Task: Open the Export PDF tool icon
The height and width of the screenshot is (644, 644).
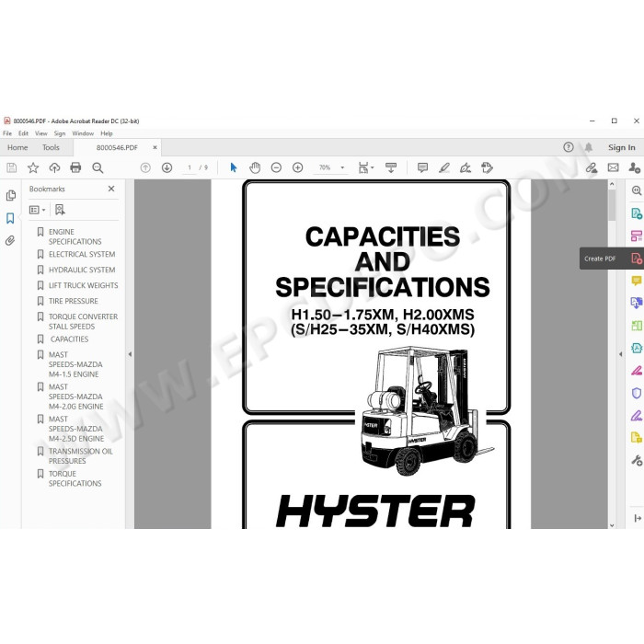Action: [637, 213]
